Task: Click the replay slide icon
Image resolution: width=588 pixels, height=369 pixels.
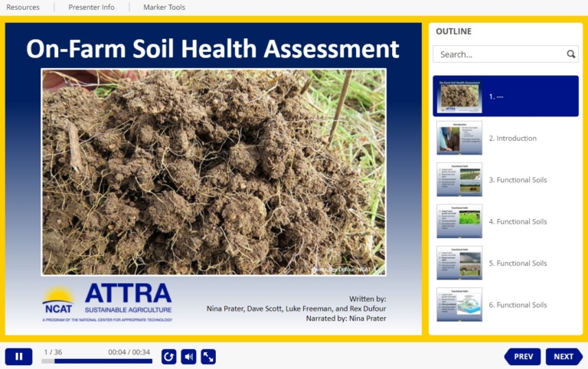Action: point(169,357)
